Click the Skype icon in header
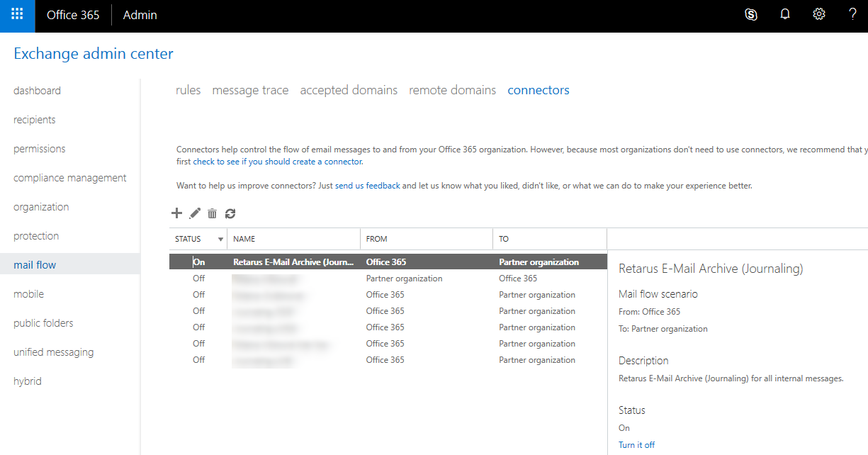Screen dimensions: 868x455 coord(751,15)
